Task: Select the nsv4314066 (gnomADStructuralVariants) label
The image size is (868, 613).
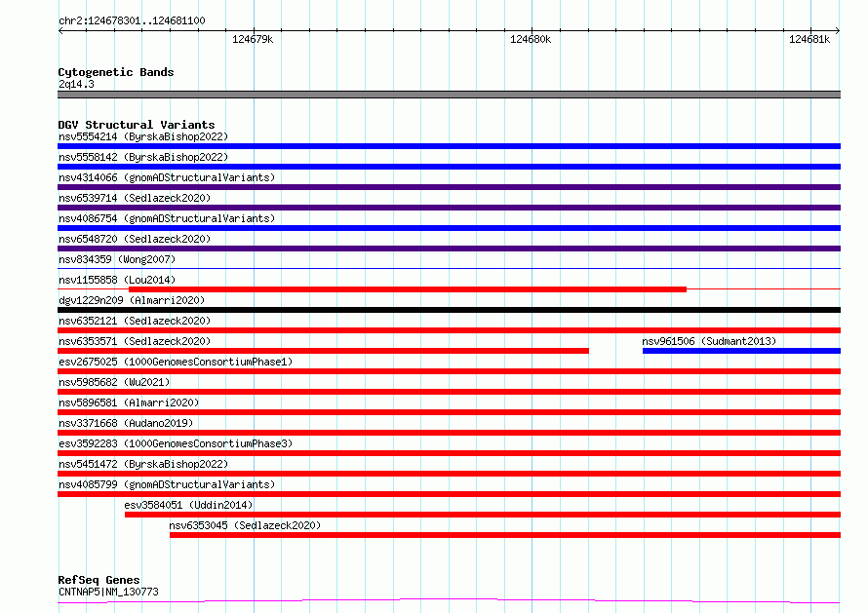Action: coord(167,177)
